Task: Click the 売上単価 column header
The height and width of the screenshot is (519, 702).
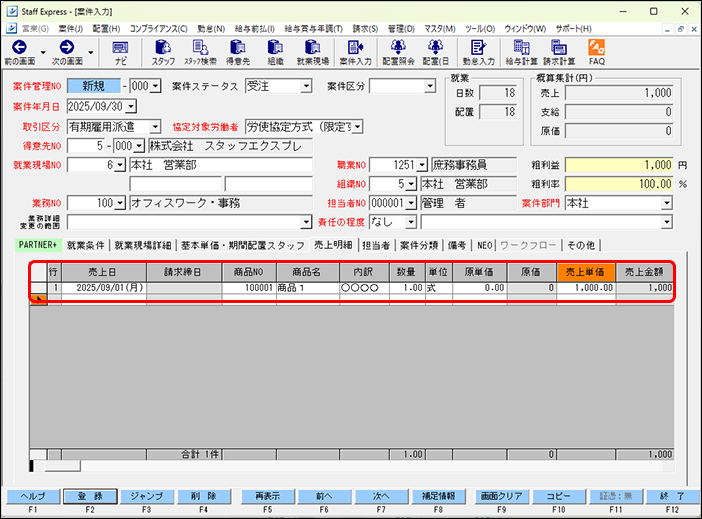Action: [586, 272]
